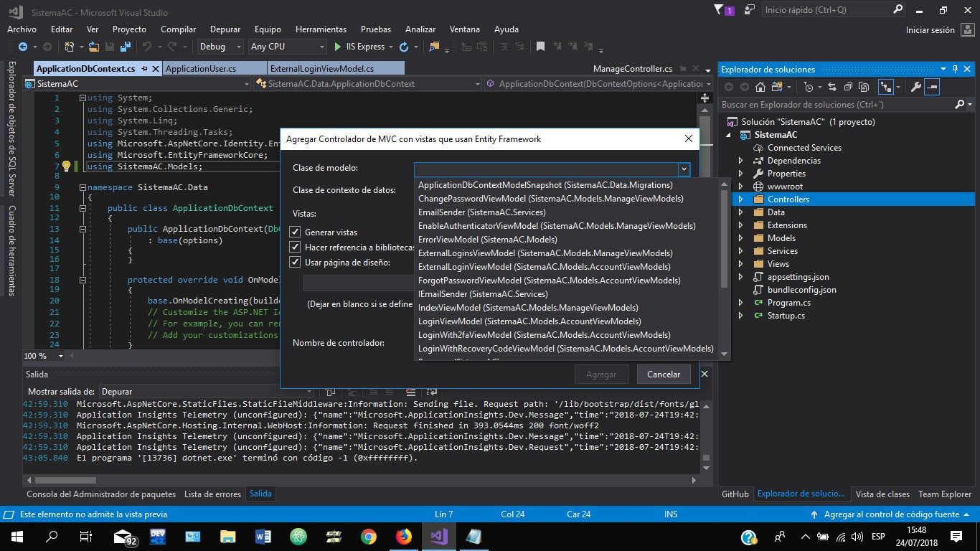
Task: Click Sync with Active Document icon
Action: [832, 87]
